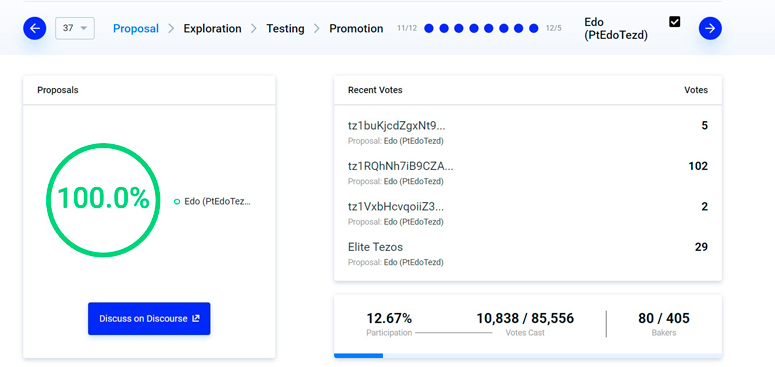Viewport: 775px width, 367px height.
Task: Click the last blue period progress dot
Action: click(533, 28)
